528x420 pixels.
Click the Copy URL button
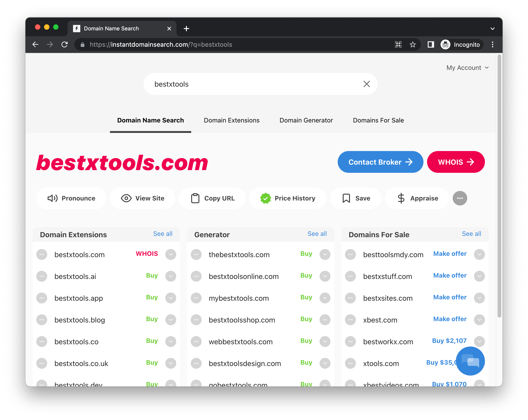[x=212, y=198]
